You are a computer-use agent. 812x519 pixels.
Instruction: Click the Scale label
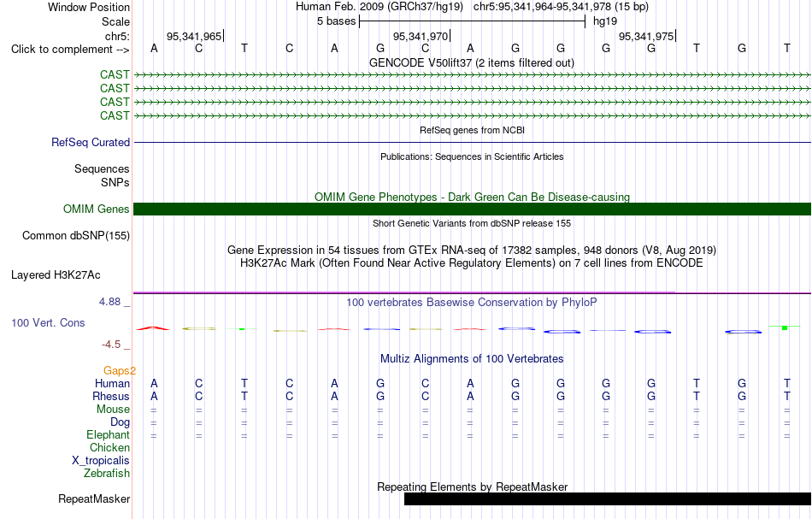pos(115,21)
